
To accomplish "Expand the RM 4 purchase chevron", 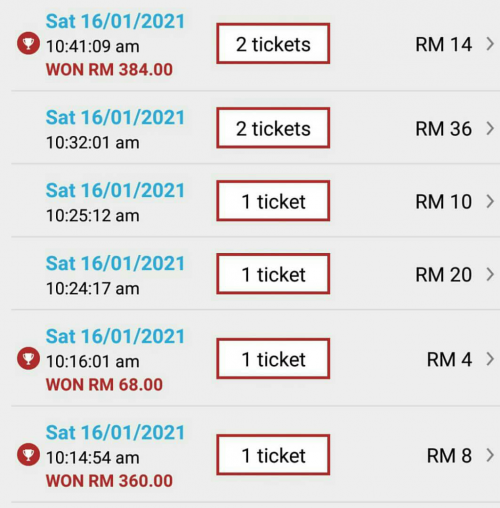I will (490, 359).
